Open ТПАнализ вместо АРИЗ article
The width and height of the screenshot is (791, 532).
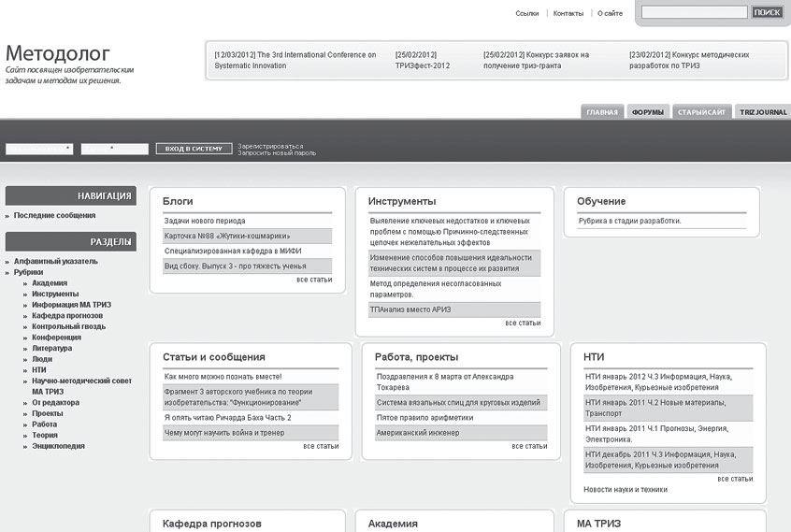(410, 309)
